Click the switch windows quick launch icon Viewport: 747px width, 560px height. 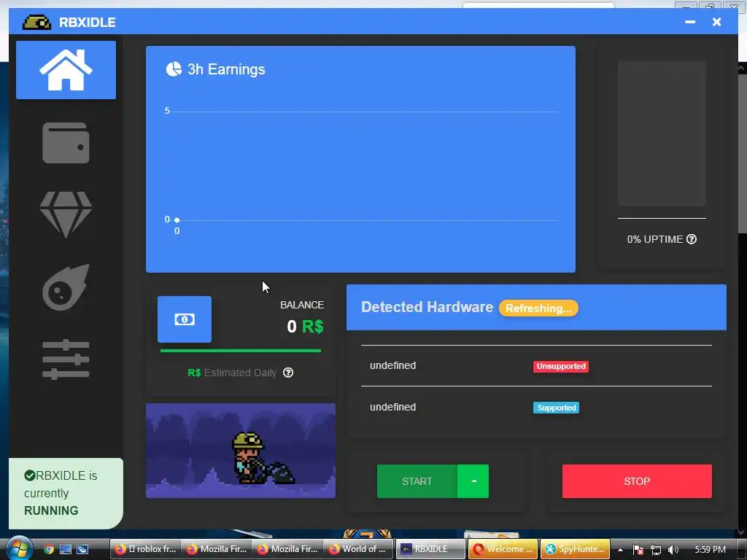[82, 549]
